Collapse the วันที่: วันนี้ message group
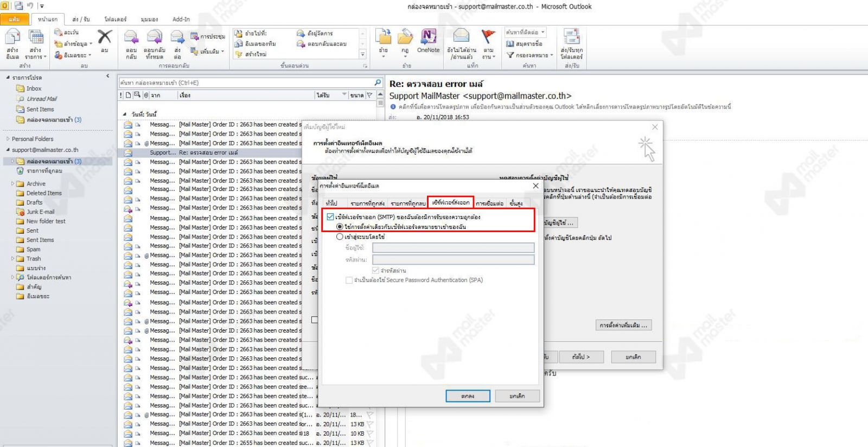Viewport: 868px width, 447px height. tap(125, 114)
